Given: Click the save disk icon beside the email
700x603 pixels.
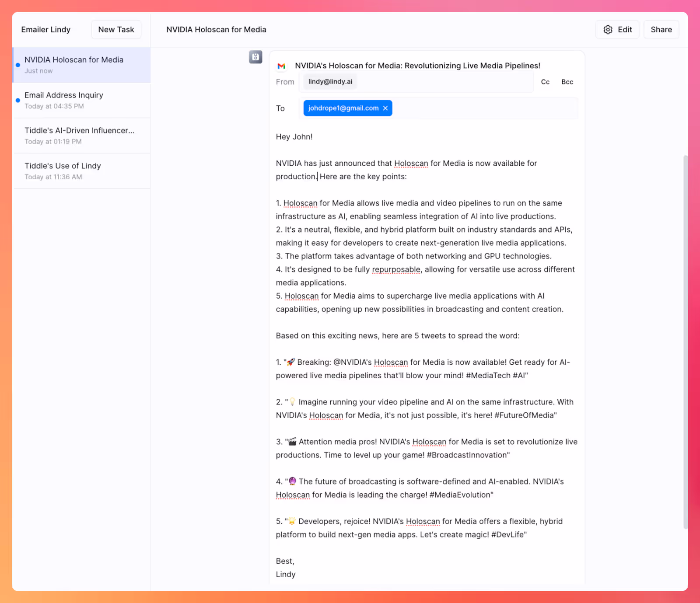Looking at the screenshot, I should pyautogui.click(x=255, y=57).
